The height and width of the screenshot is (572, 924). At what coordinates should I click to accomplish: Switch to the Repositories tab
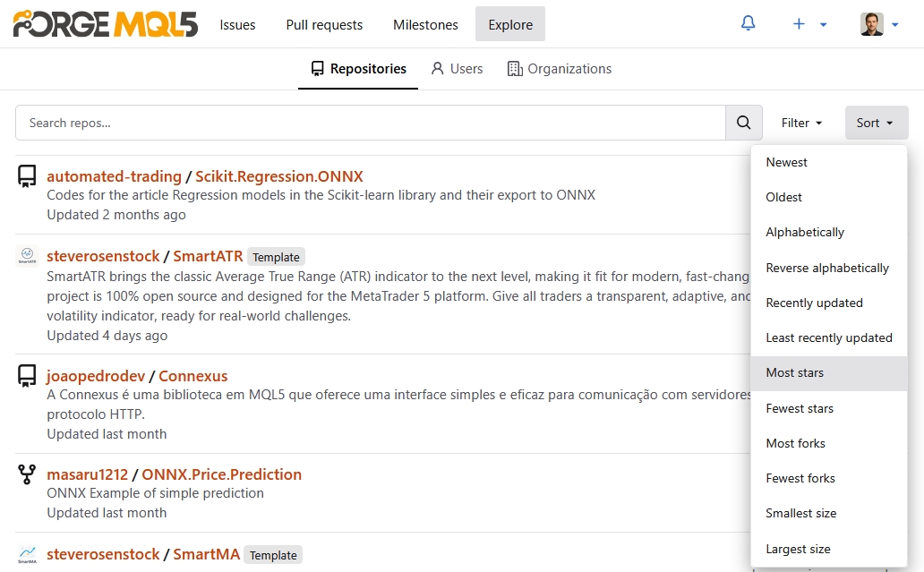pos(358,69)
